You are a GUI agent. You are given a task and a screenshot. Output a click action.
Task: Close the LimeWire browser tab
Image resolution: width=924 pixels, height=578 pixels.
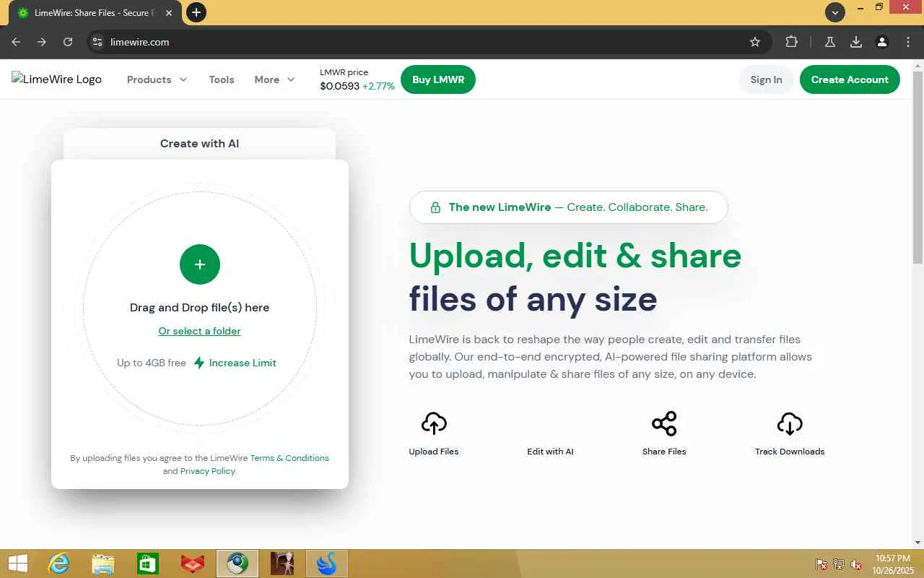(x=169, y=13)
